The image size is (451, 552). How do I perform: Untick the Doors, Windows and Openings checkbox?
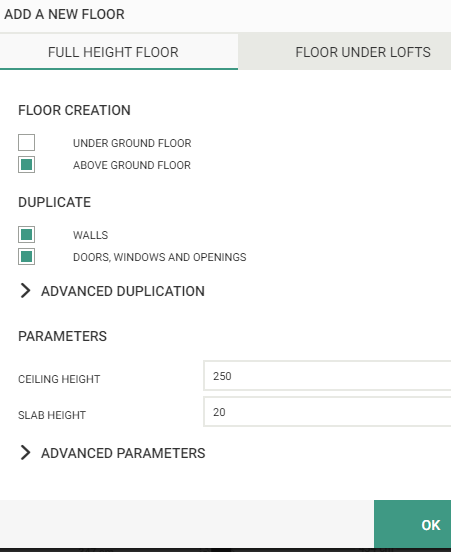[26, 256]
